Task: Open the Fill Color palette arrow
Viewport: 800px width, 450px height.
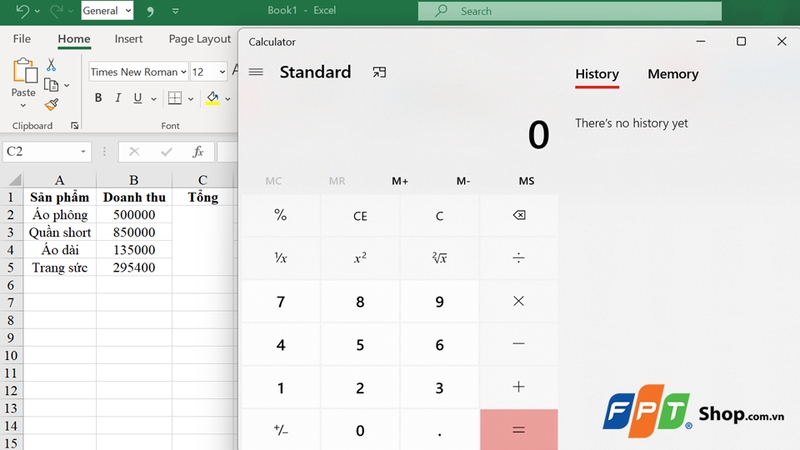Action: pos(228,99)
